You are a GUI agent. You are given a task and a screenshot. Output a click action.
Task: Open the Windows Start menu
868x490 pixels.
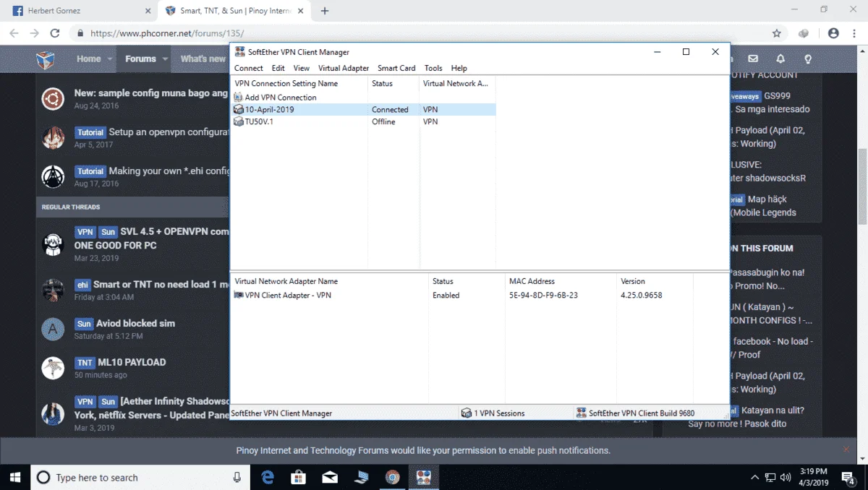[14, 477]
